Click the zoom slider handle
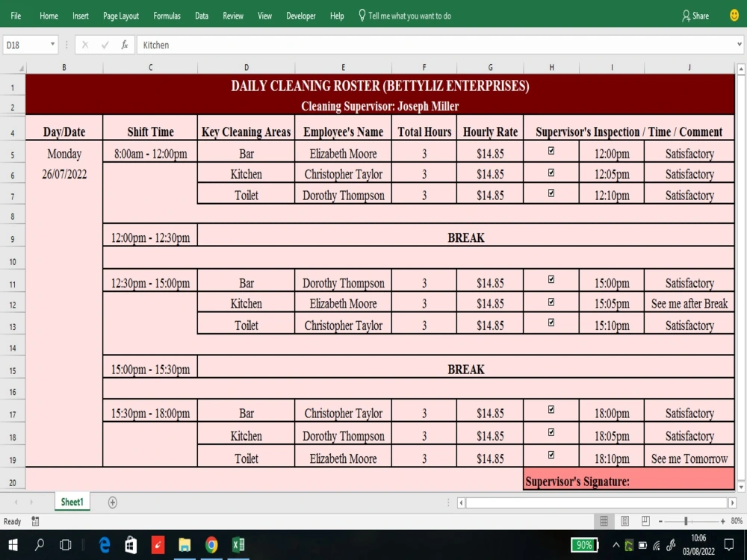 [x=686, y=521]
